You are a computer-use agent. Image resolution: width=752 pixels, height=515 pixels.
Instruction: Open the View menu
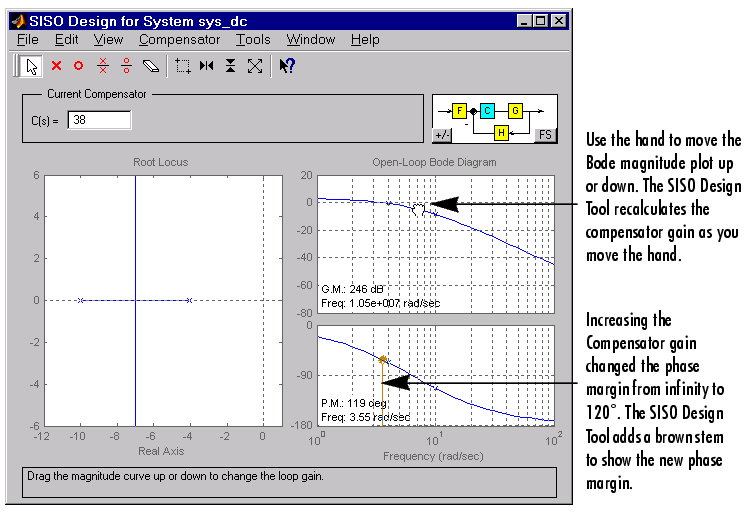pyautogui.click(x=108, y=40)
